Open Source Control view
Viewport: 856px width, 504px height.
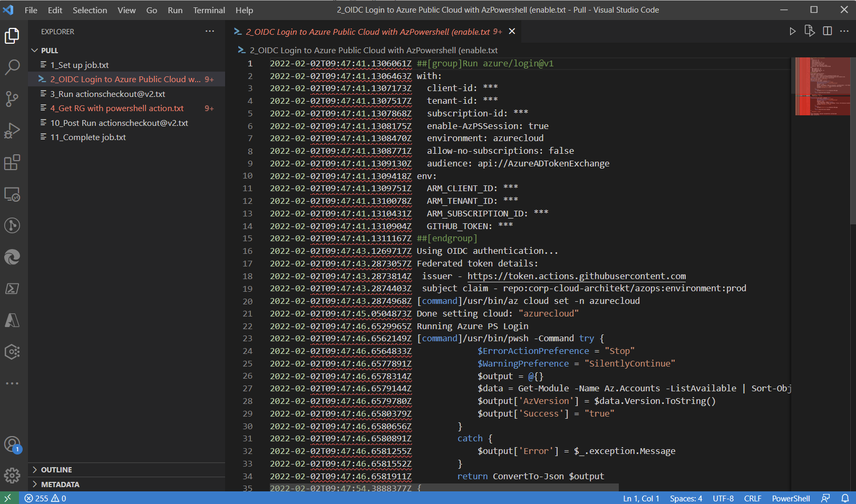12,98
